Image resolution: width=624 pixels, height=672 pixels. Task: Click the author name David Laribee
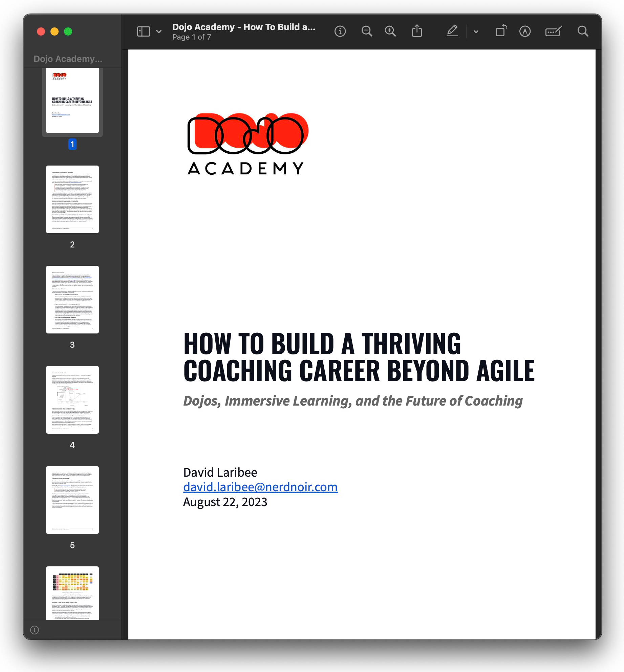(x=220, y=472)
